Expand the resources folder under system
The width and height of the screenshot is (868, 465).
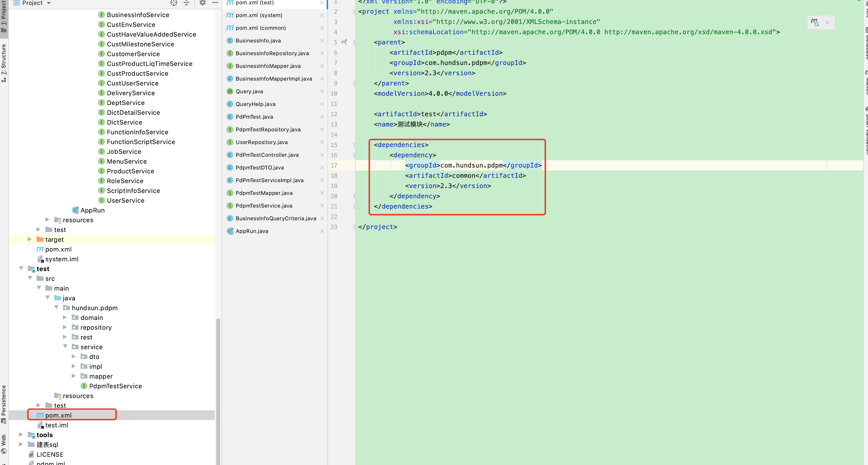tap(47, 220)
